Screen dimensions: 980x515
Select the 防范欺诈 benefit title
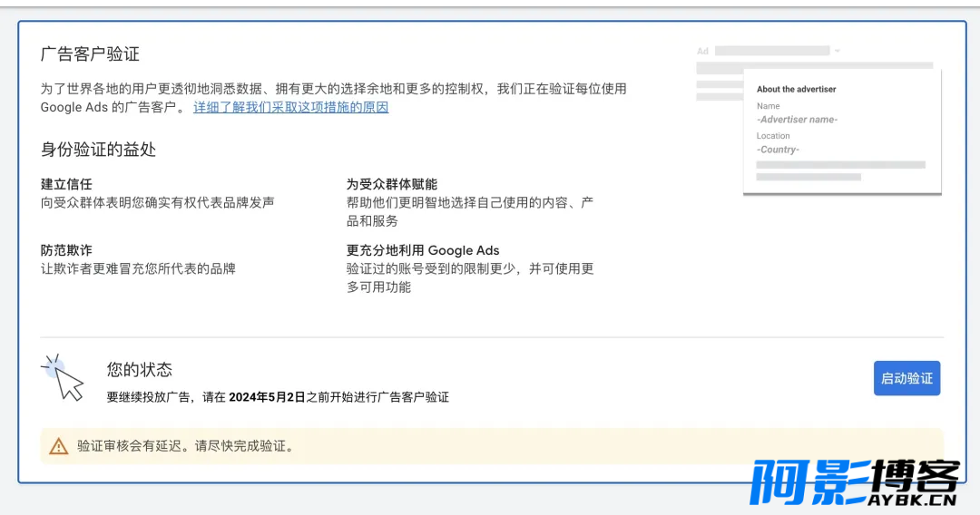66,250
